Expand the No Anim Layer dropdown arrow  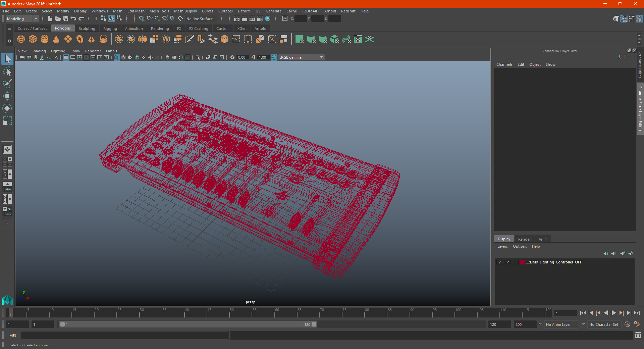click(540, 324)
